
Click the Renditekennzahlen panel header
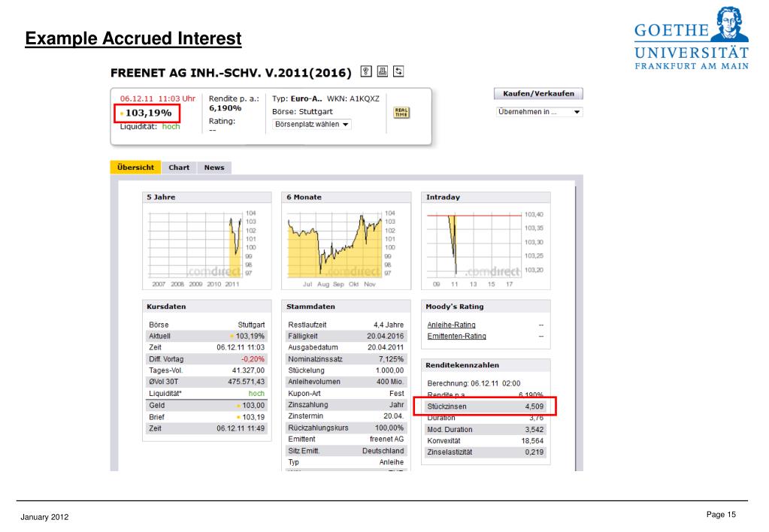486,365
